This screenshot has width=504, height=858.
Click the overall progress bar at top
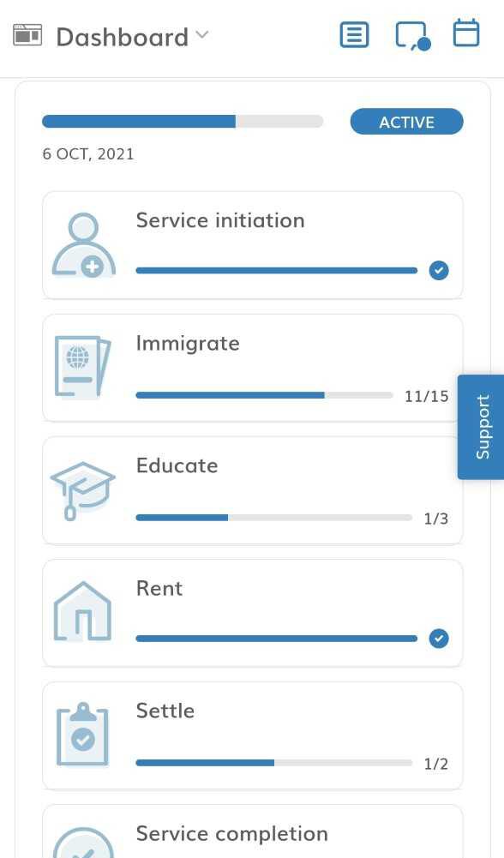183,122
